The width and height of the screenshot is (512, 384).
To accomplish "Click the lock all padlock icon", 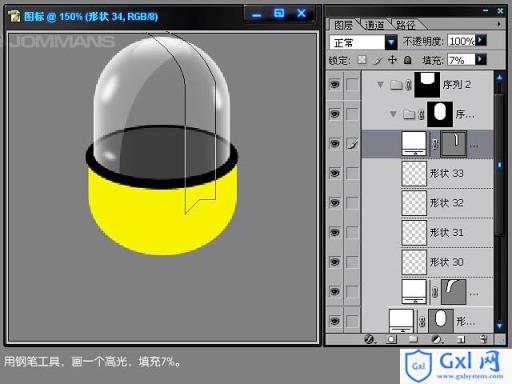I will (x=407, y=60).
